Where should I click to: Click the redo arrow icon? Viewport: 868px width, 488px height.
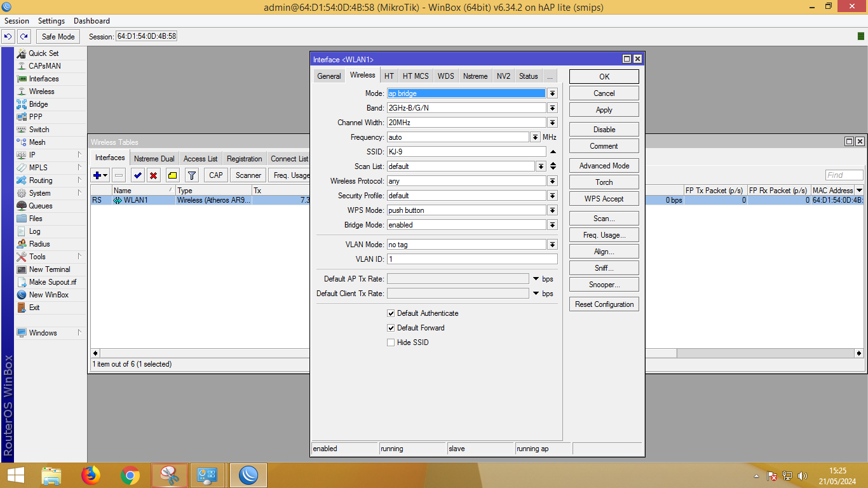click(24, 37)
